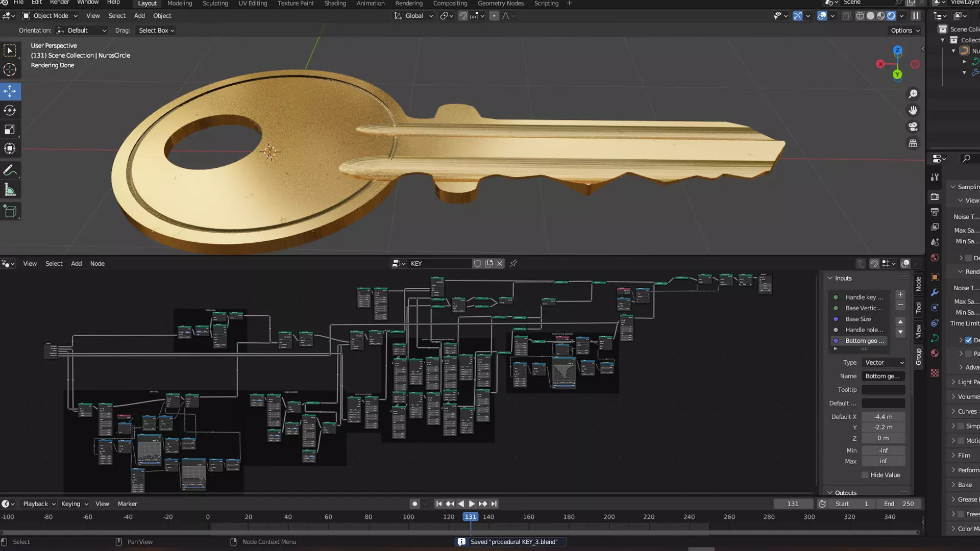Open the Tool properties tab icon
Viewport: 980px width, 551px height.
935,177
